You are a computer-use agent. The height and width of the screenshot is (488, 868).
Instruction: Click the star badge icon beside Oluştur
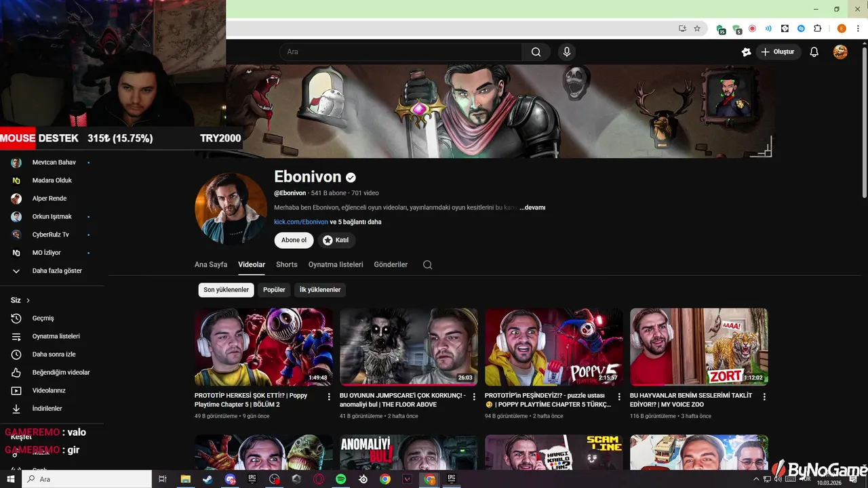(x=746, y=52)
